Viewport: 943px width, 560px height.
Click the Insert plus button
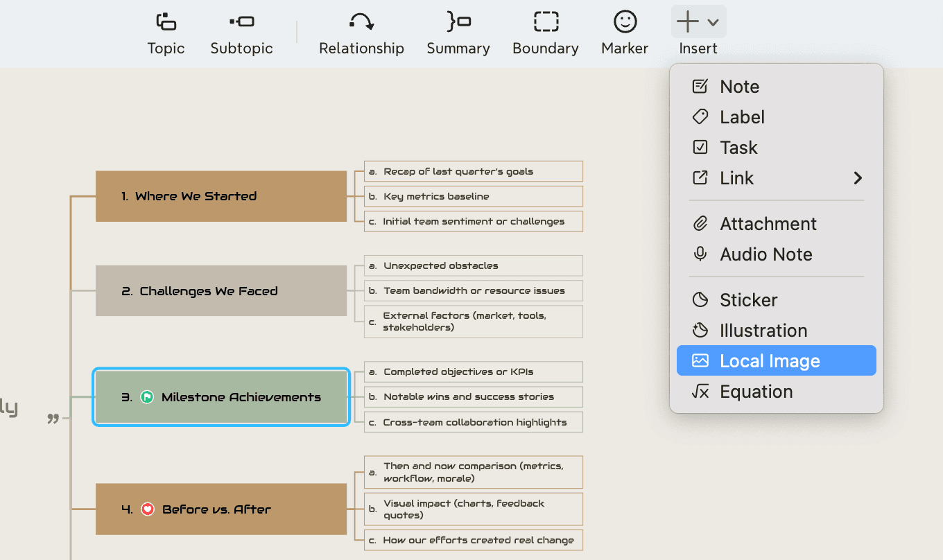(688, 22)
